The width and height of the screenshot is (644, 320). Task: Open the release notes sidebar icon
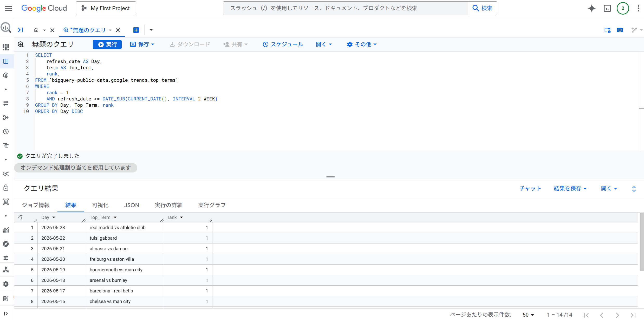(6, 299)
